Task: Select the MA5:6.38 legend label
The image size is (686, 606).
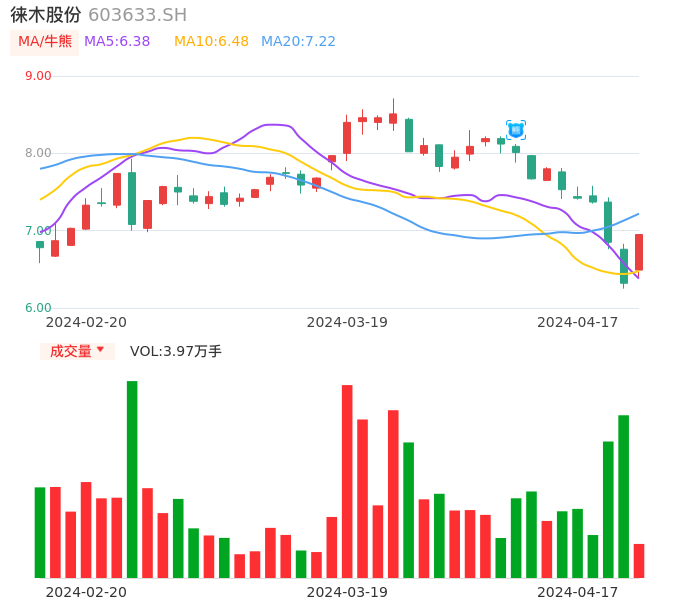Action: [x=117, y=42]
